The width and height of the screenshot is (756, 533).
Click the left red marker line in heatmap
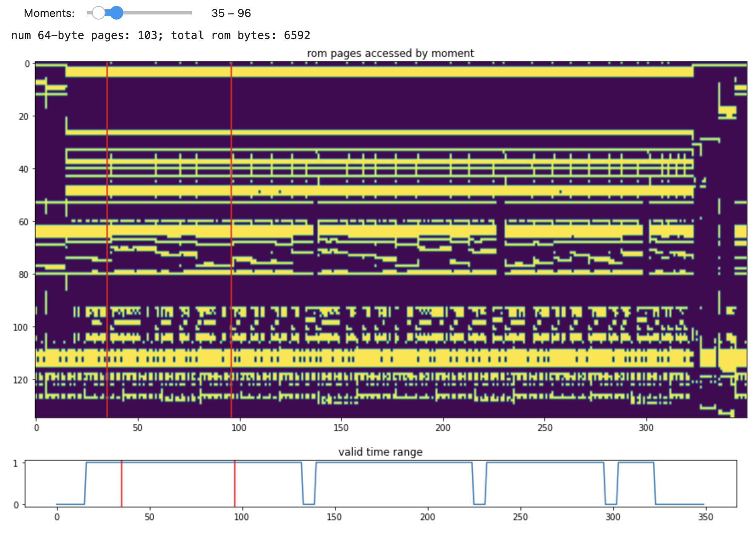107,238
